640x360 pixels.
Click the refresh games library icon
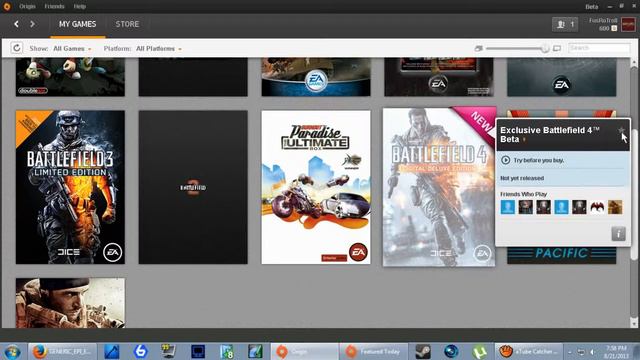[17, 48]
